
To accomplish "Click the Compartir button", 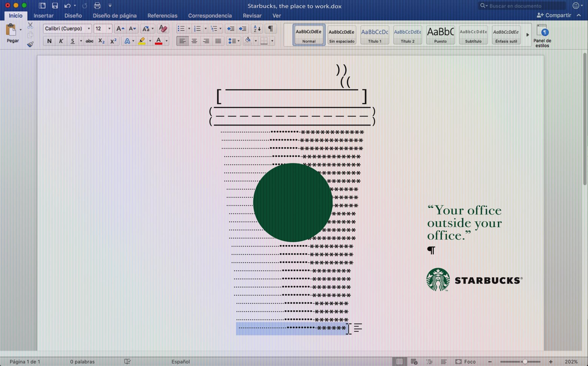I will pyautogui.click(x=554, y=15).
